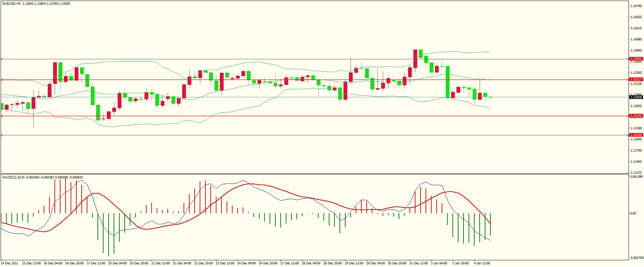
Task: Grab left handle of the 1.13655 line
Action: [2, 59]
